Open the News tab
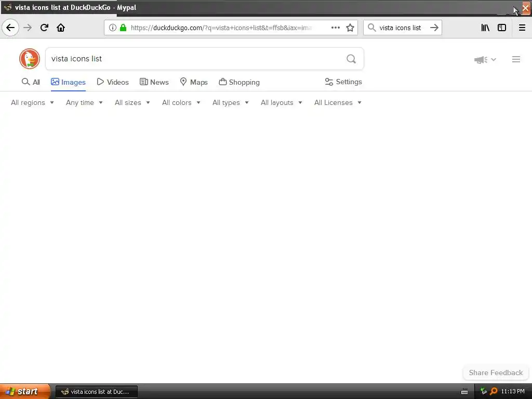 coord(154,82)
